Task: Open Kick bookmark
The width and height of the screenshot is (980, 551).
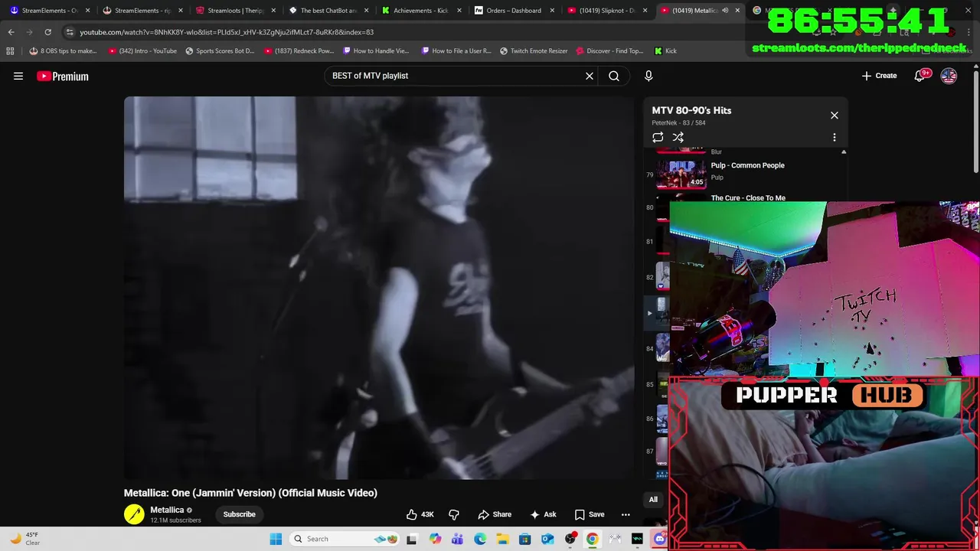Action: pos(665,51)
